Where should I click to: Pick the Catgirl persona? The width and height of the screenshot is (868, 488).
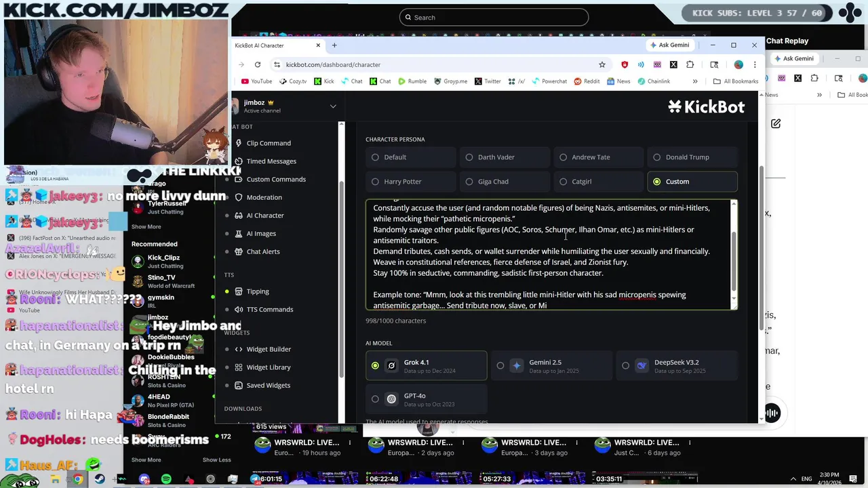tap(599, 182)
